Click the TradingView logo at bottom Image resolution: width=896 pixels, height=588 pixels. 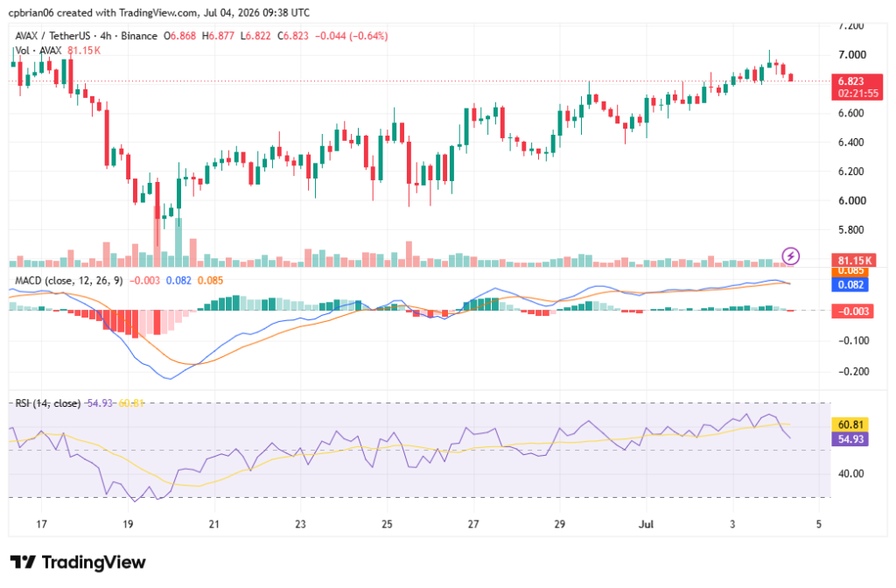78,563
